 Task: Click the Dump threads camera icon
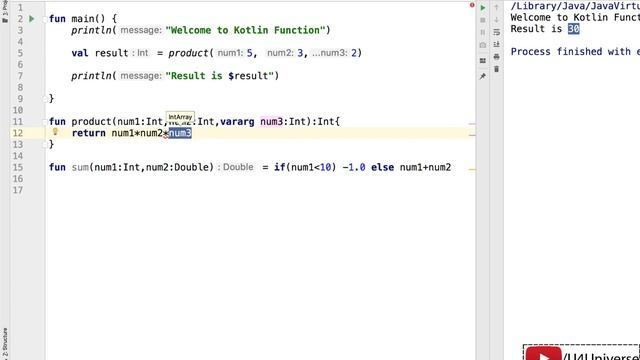pos(483,45)
